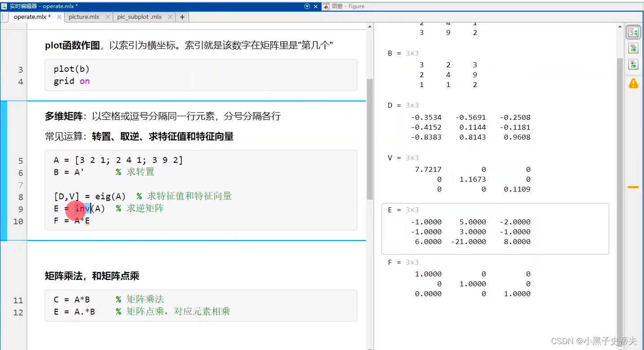This screenshot has height=350, width=644.
Task: Select the V = 3×3 output header
Action: coord(403,157)
